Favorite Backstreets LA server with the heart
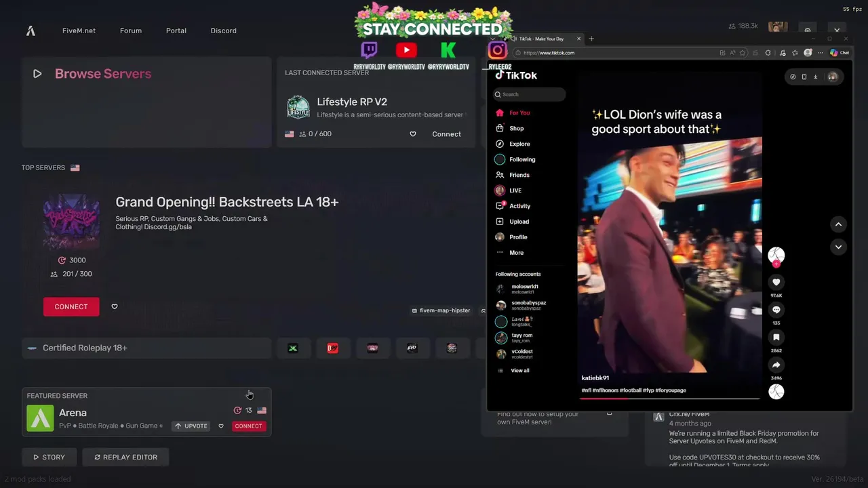The height and width of the screenshot is (488, 868). point(115,306)
